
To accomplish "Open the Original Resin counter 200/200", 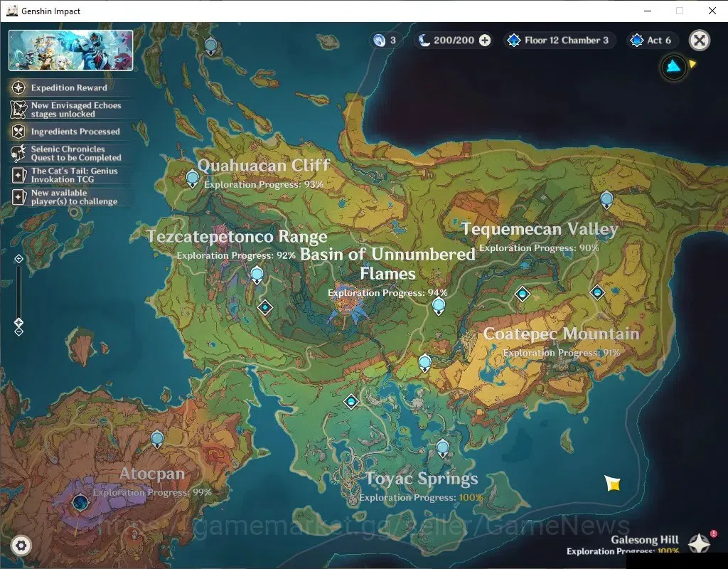I will [x=454, y=41].
